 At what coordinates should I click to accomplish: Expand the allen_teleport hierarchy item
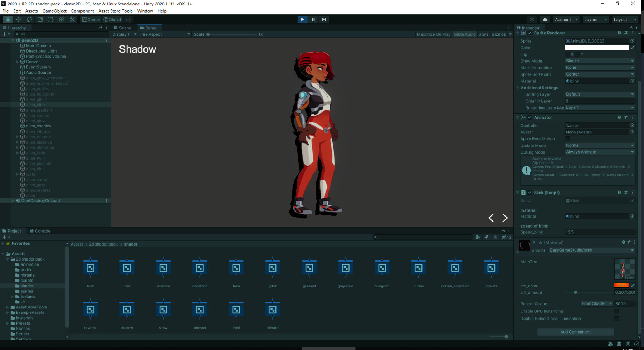point(18,137)
